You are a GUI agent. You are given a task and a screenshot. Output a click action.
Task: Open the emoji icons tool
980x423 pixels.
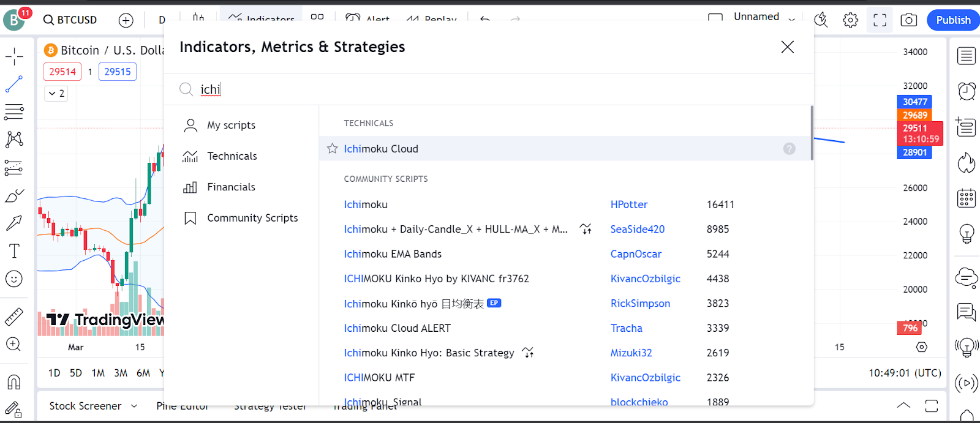tap(14, 279)
